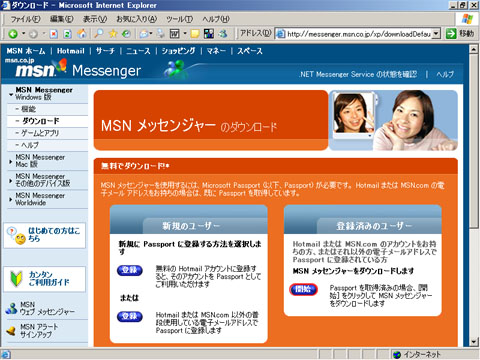Click the MSN ホーム link
This screenshot has height=360, width=480.
click(26, 51)
